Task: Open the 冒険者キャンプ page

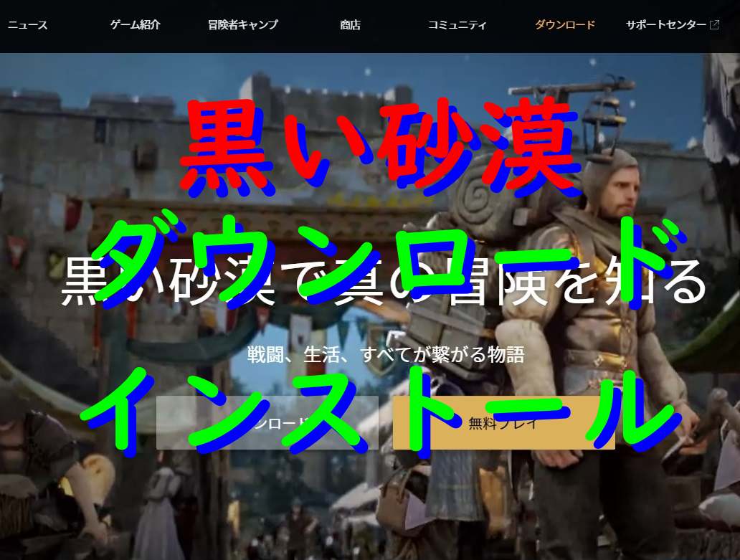Action: (x=242, y=24)
